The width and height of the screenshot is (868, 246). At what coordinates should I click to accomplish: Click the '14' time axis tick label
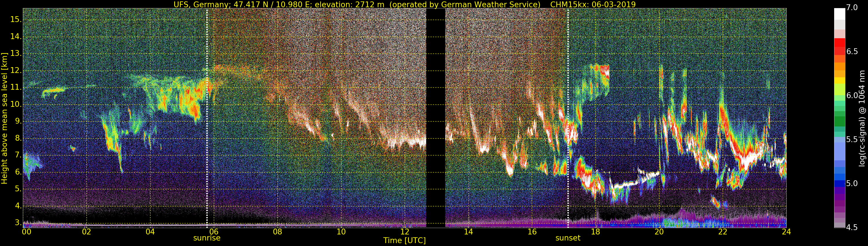click(x=468, y=232)
